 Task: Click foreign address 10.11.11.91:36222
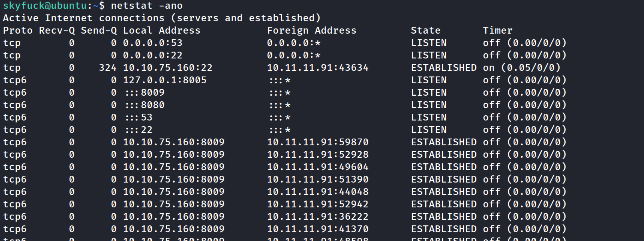tap(318, 217)
